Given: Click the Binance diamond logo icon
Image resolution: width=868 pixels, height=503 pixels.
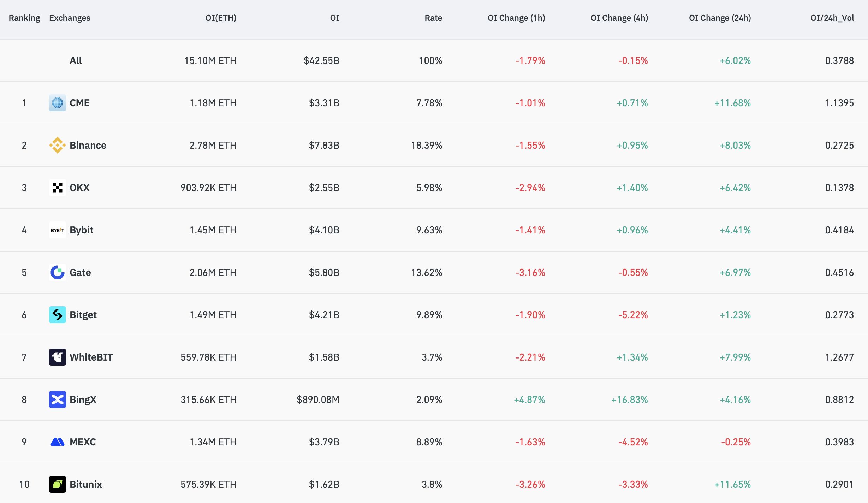Looking at the screenshot, I should [x=57, y=145].
